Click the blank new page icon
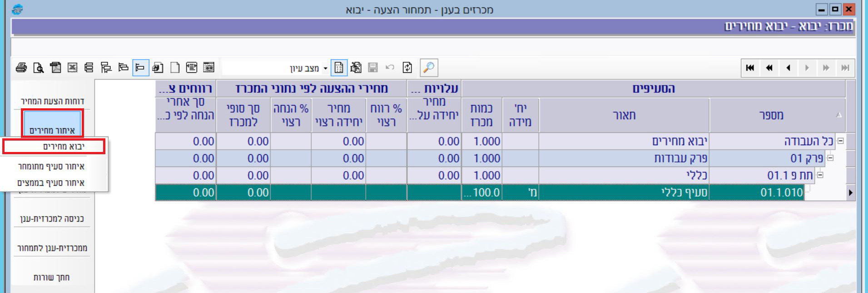Image resolution: width=868 pixels, height=293 pixels. coord(175,68)
